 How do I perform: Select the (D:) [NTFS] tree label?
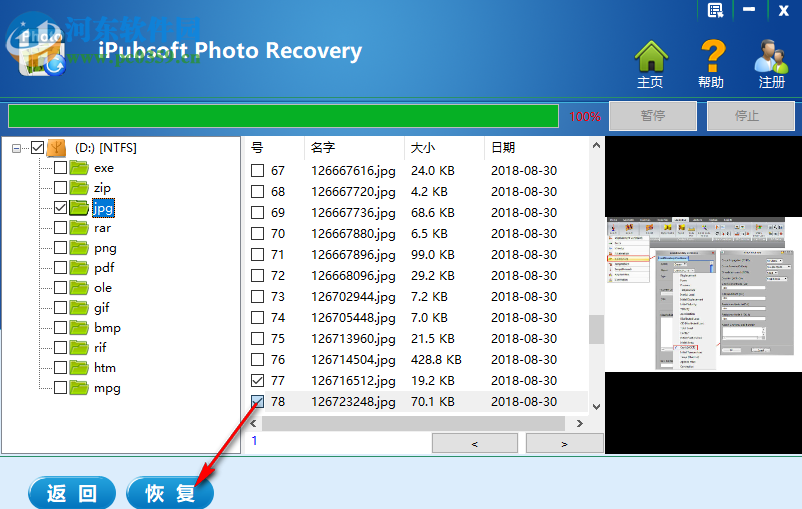pyautogui.click(x=105, y=148)
